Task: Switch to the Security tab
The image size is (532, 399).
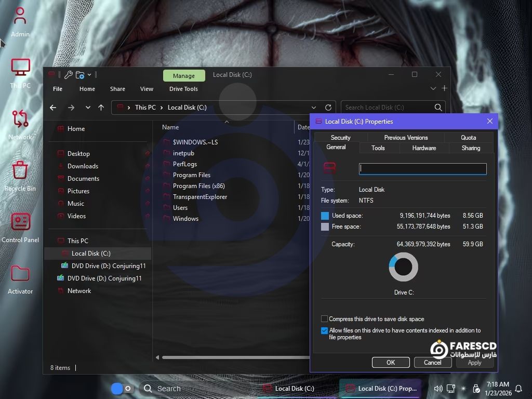Action: click(x=340, y=138)
